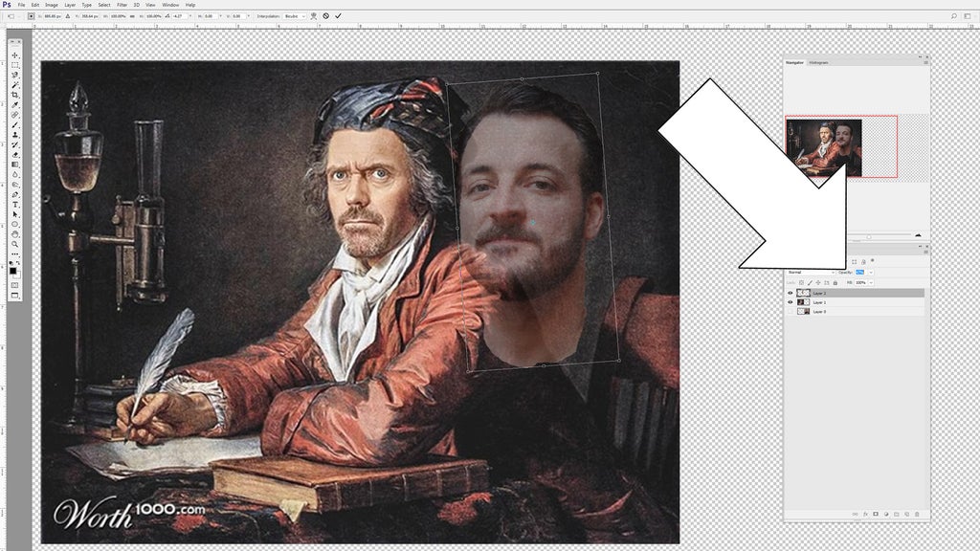
Task: Open the File menu
Action: (21, 5)
